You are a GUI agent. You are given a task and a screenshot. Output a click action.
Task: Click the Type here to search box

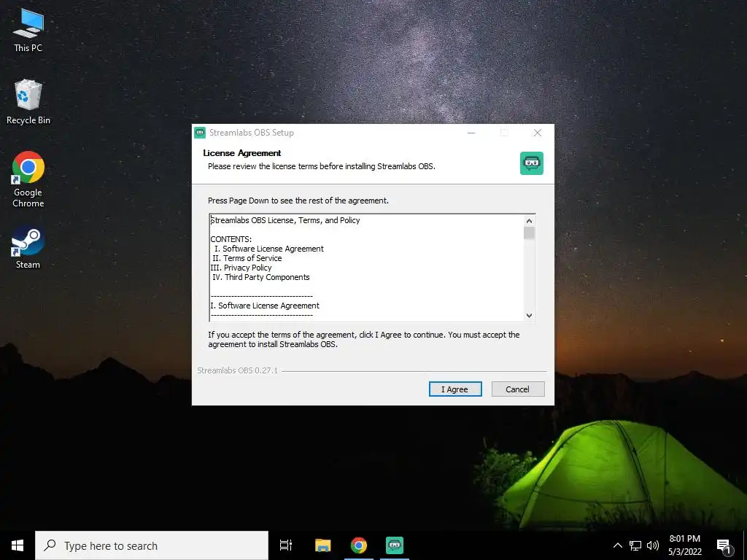[152, 545]
